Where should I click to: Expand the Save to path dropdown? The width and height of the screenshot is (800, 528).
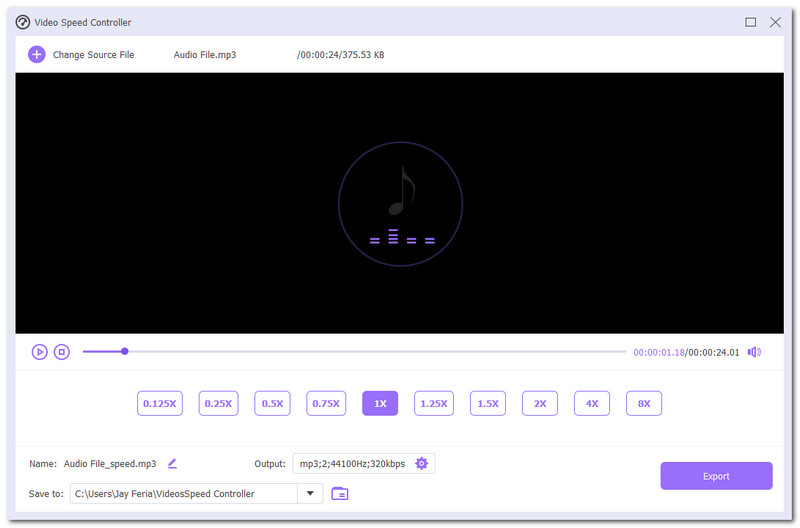pyautogui.click(x=310, y=493)
